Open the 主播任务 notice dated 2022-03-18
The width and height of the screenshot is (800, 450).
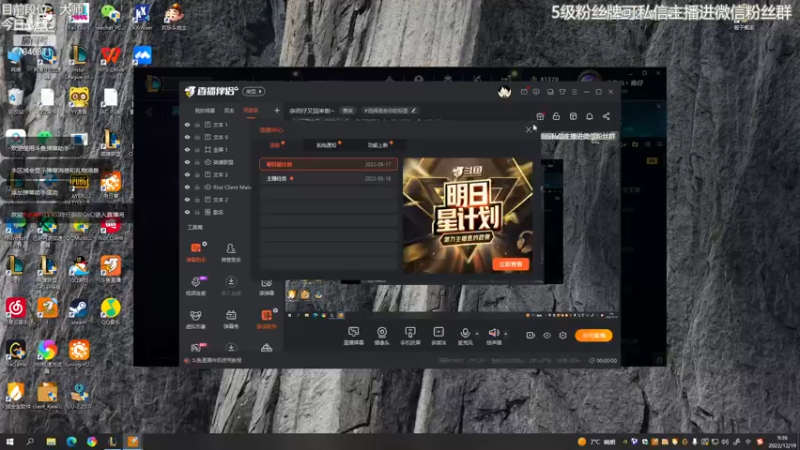[x=328, y=179]
